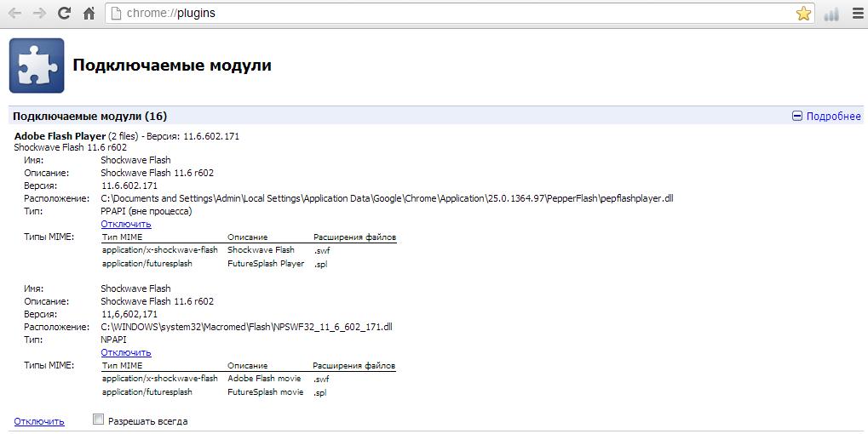Disable the PPAPI Shockwave Flash via Отключить
868x434 pixels.
pyautogui.click(x=126, y=224)
